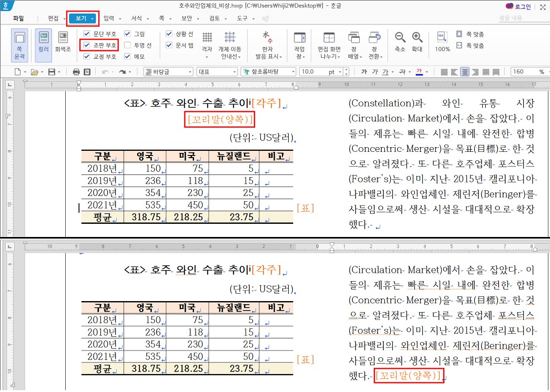Toggle 교정 부호 checkbox
The image size is (550, 392).
click(x=87, y=56)
